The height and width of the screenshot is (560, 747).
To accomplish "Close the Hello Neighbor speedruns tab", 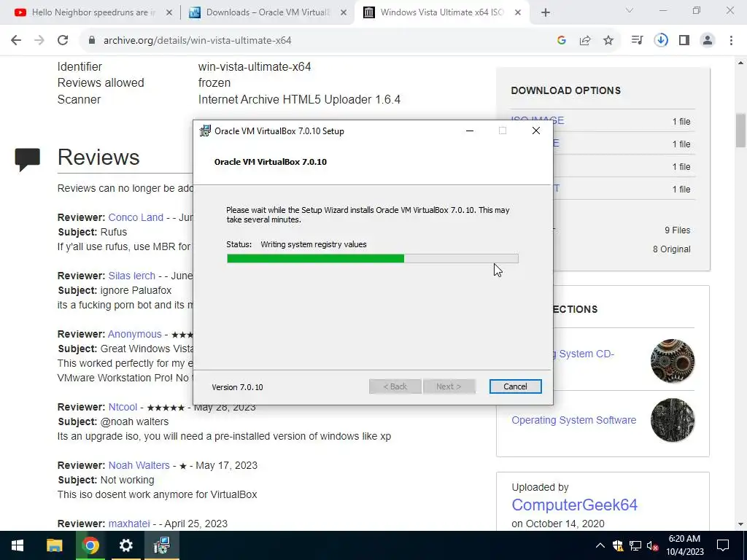I will click(x=169, y=13).
